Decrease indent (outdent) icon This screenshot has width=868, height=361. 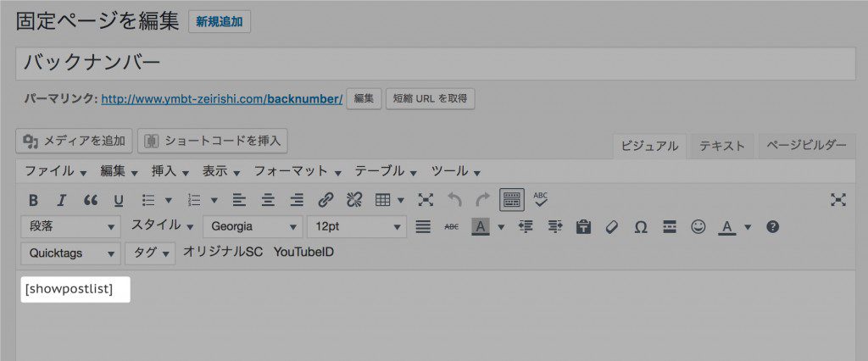click(526, 226)
